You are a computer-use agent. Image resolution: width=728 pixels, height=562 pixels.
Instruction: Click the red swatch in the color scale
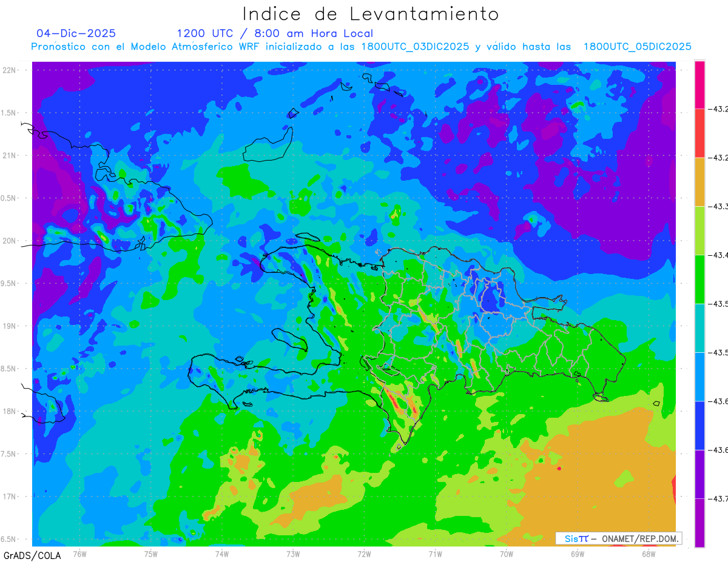point(699,133)
